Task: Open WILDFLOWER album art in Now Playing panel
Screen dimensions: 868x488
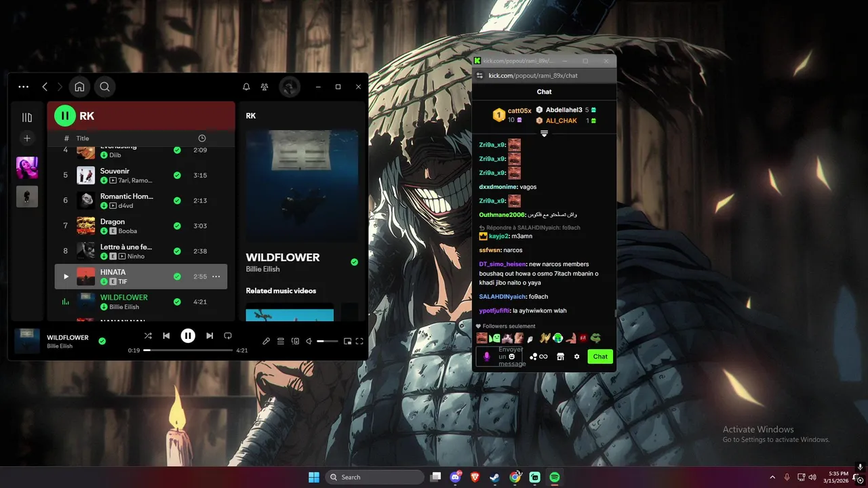Action: click(x=302, y=186)
